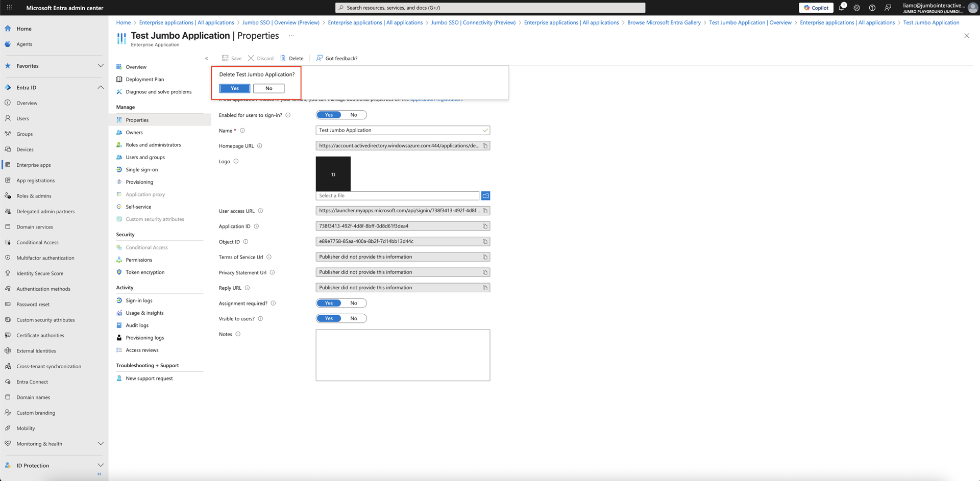Copy the Homepage URL value
The image size is (980, 481).
tap(485, 146)
